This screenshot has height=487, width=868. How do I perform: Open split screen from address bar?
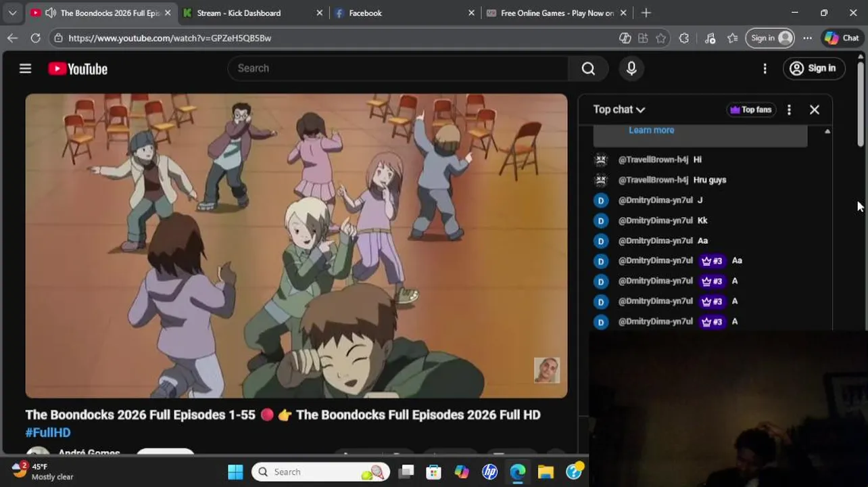pos(643,38)
